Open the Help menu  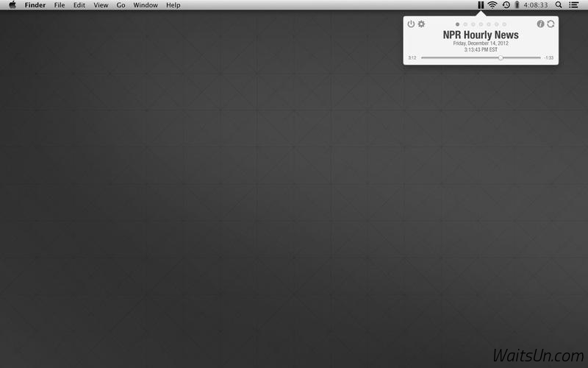(173, 5)
